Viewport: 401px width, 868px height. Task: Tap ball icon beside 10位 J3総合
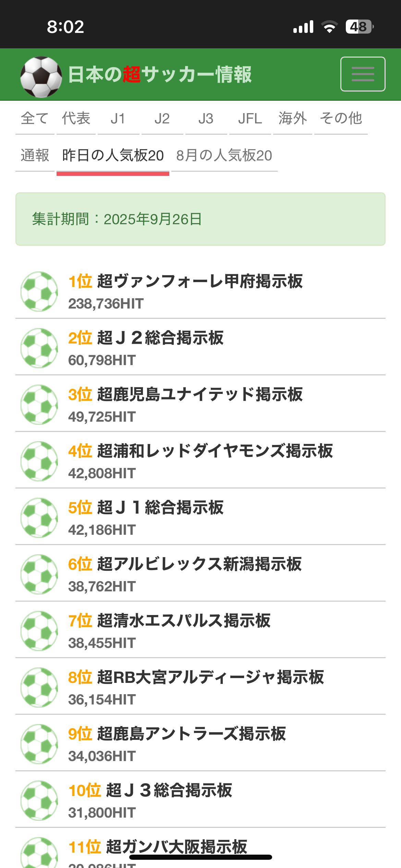tap(39, 800)
